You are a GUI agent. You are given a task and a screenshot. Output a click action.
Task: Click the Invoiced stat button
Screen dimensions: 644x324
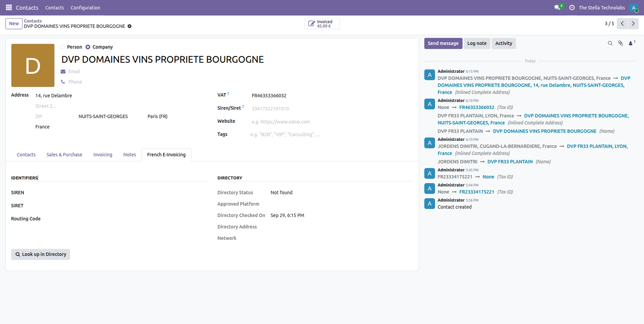(322, 24)
